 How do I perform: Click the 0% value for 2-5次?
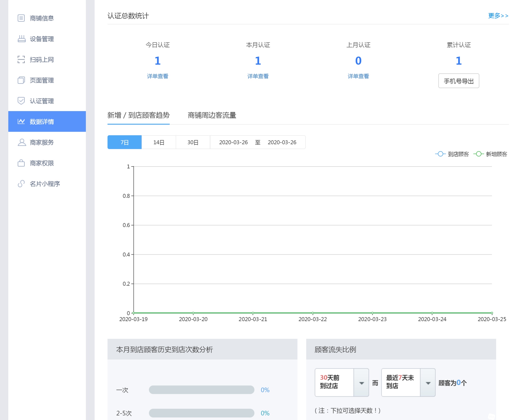tap(265, 413)
